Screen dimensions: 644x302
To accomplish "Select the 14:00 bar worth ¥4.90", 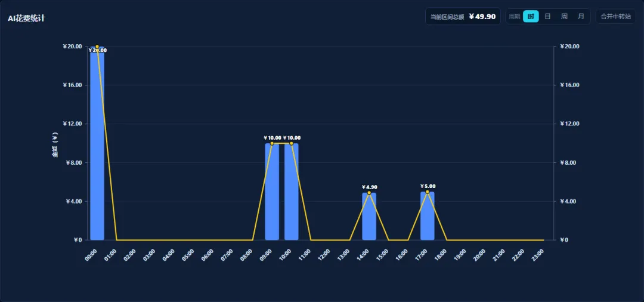I will pos(369,216).
